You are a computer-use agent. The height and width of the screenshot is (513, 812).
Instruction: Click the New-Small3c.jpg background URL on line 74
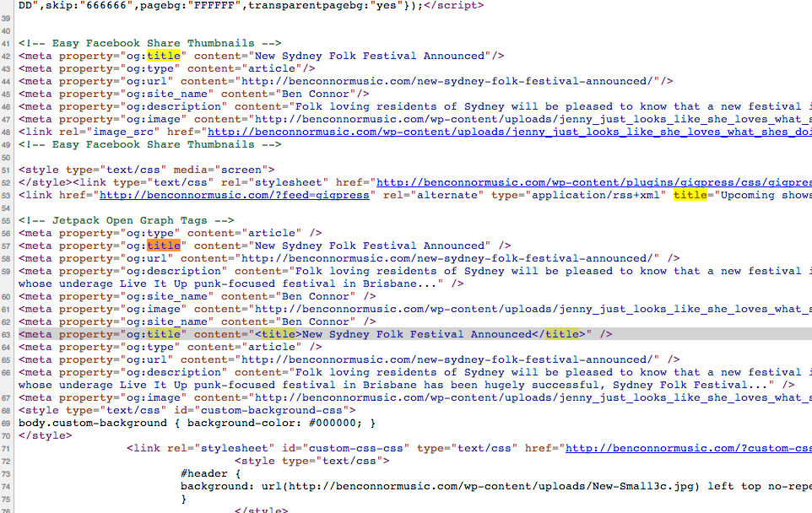pyautogui.click(x=491, y=487)
